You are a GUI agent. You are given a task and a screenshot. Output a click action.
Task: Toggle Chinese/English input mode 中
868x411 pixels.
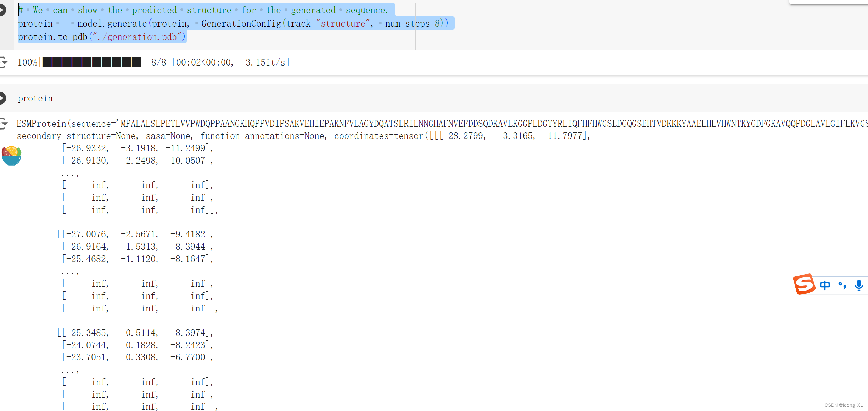tap(825, 285)
